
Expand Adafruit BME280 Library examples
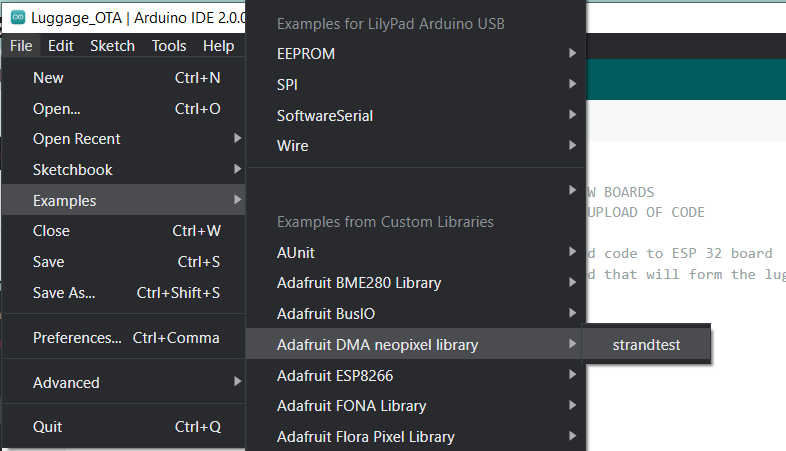point(416,283)
